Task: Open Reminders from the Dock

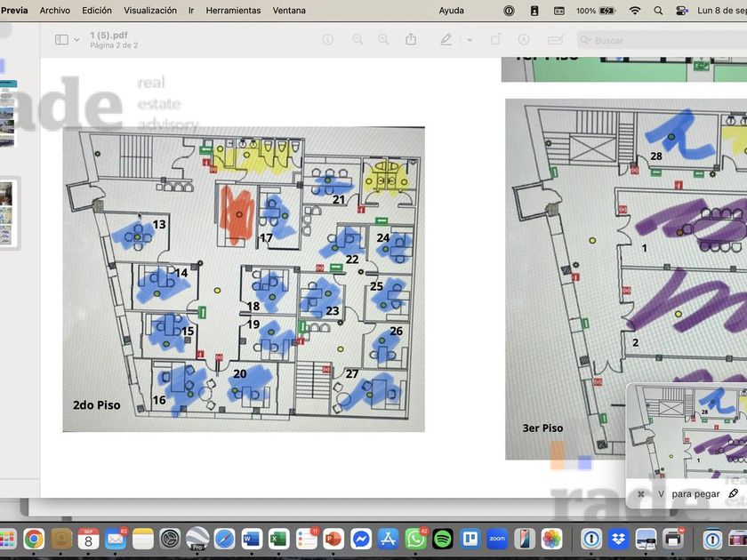Action: click(306, 540)
